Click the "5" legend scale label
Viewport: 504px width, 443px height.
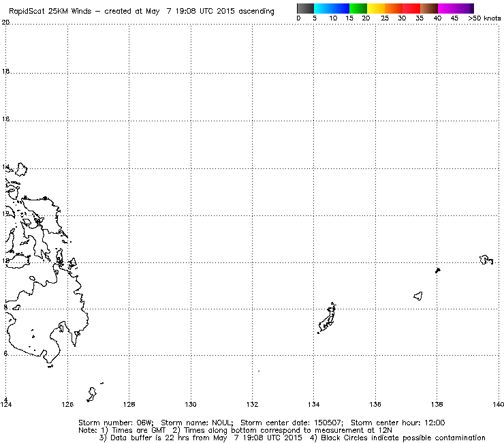click(x=315, y=18)
